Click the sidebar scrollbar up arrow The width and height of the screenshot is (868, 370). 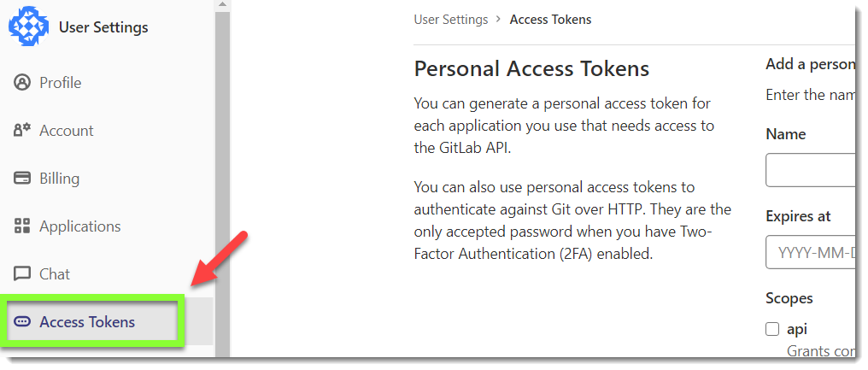222,5
